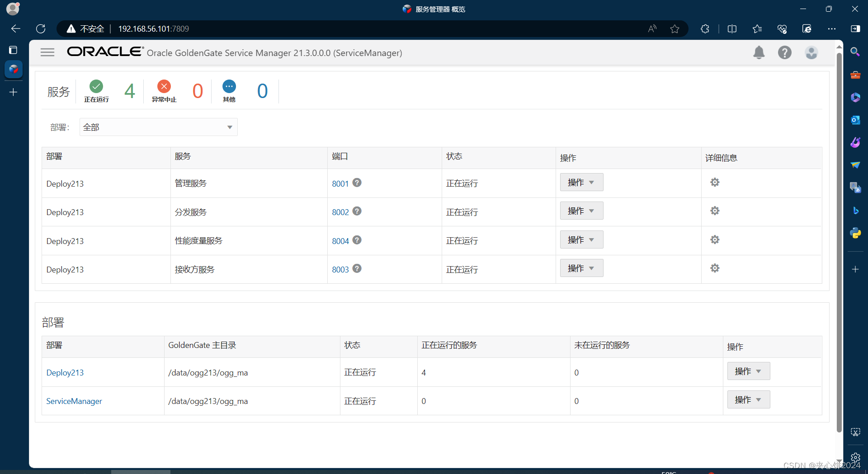This screenshot has width=868, height=474.
Task: Open the tools briefcase in sidebar
Action: point(855,75)
